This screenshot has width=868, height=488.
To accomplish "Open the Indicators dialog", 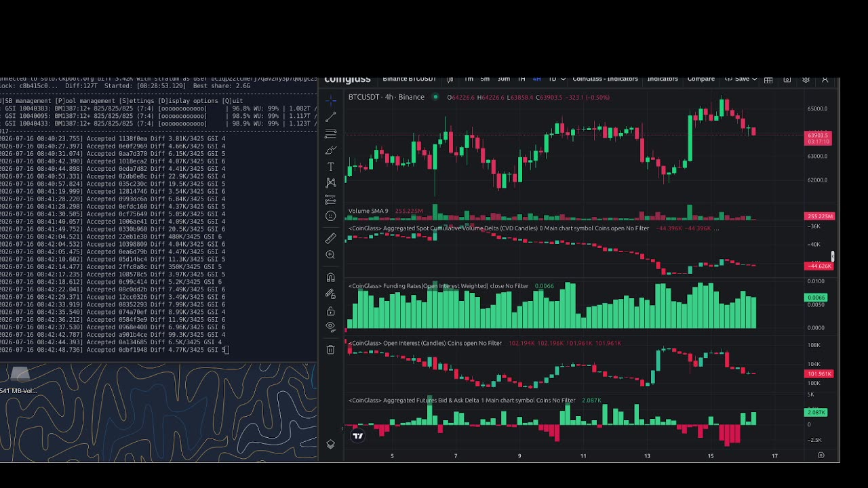I will click(663, 79).
